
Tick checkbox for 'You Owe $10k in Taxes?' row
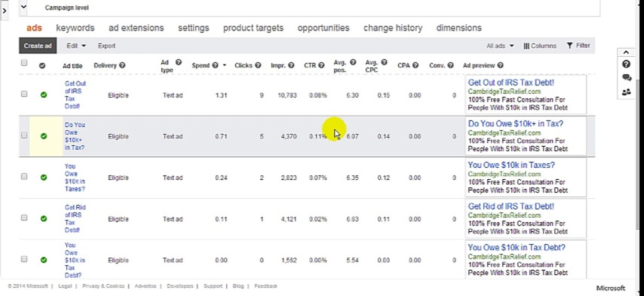pyautogui.click(x=24, y=176)
